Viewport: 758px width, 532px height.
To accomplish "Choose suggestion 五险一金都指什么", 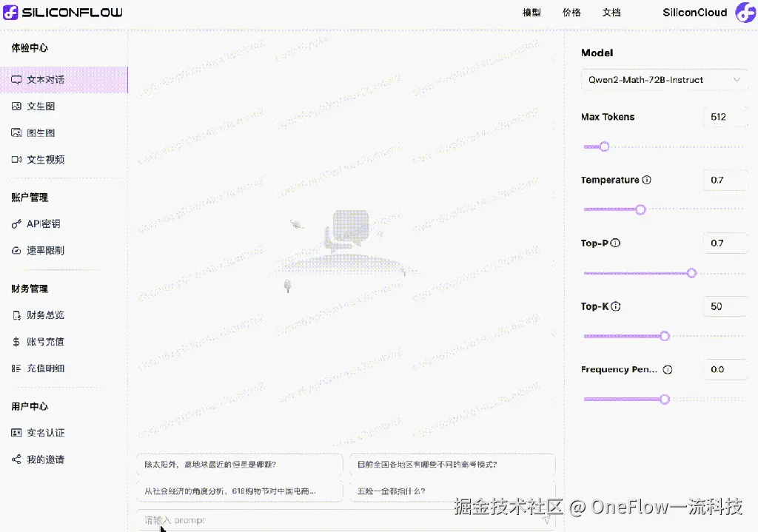I will (x=452, y=491).
